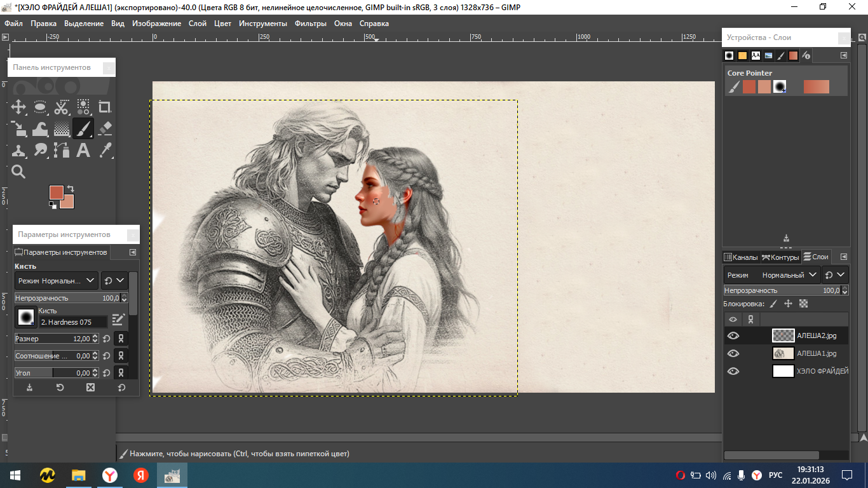Open the layers panel tab configuration menu
The image size is (868, 488).
(844, 257)
